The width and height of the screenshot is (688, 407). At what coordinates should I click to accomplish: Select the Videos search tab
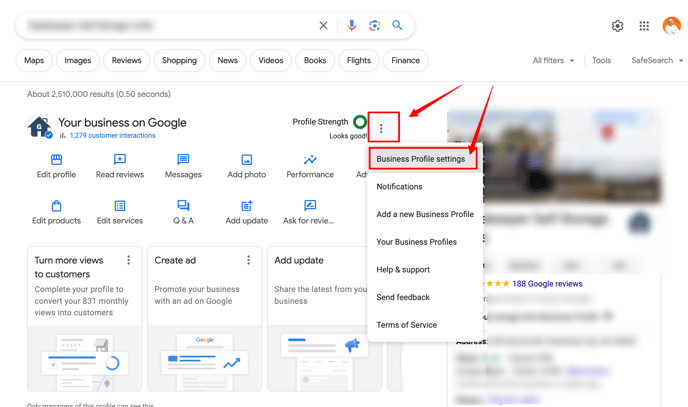pyautogui.click(x=271, y=61)
